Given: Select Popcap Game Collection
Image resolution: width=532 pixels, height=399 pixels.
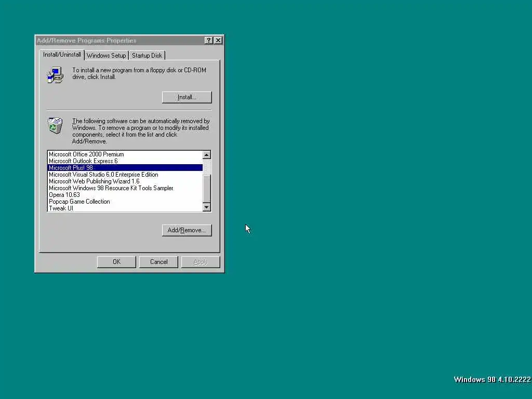Looking at the screenshot, I should point(125,202).
